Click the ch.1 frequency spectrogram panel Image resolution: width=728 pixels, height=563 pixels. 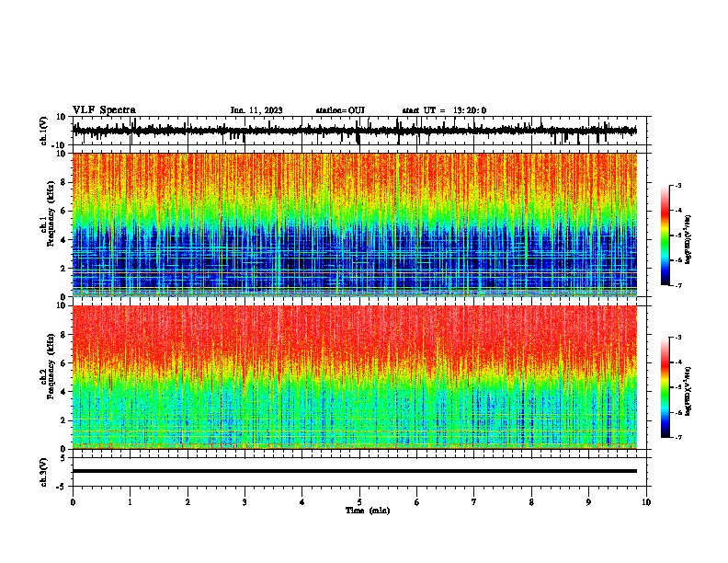click(355, 224)
